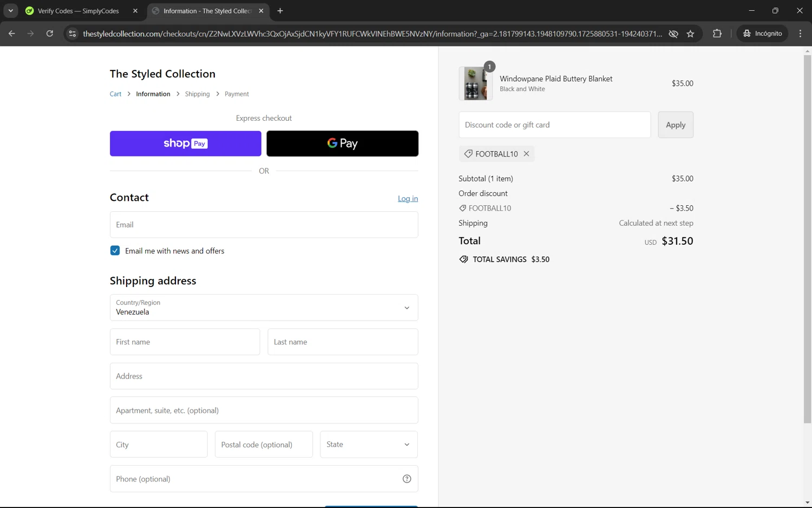Screen dimensions: 812x508
Task: Focus the Email input field
Action: [x=264, y=224]
